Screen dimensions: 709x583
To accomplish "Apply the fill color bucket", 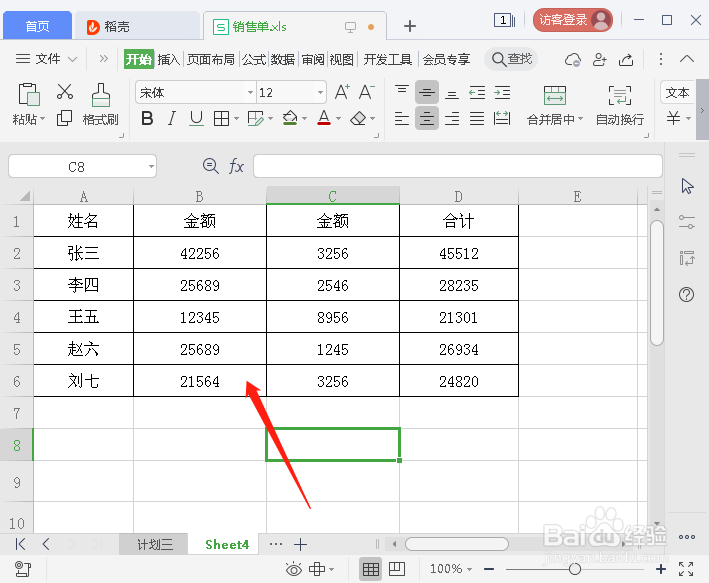I will 290,118.
